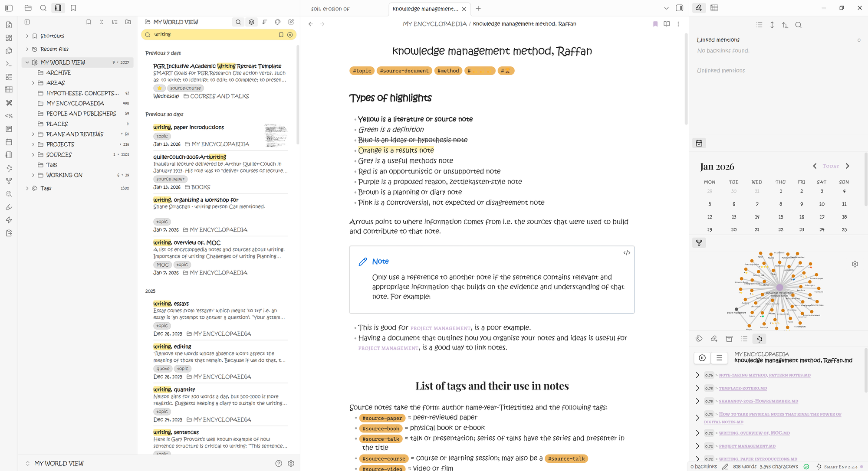Open graph view settings gear
Viewport: 868px width, 471px height.
click(x=855, y=264)
